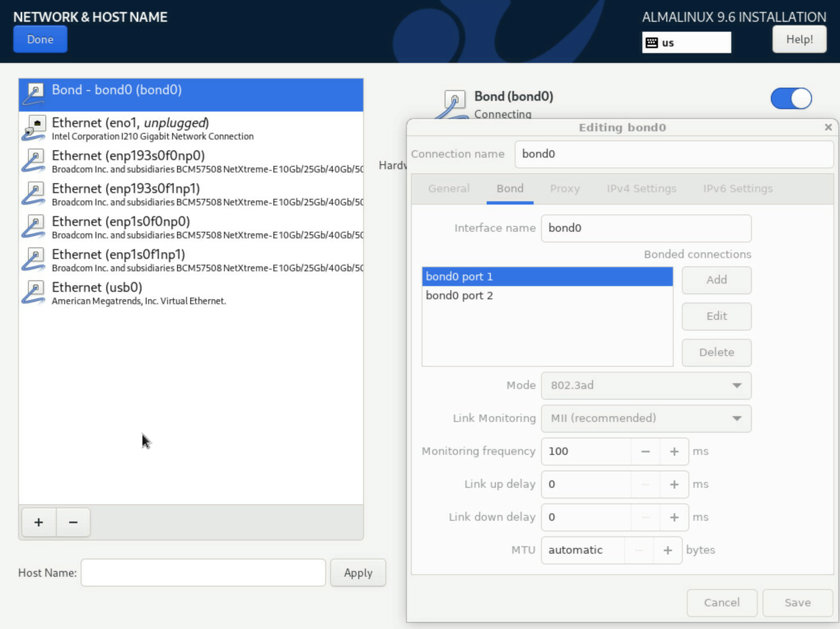Switch to the General tab
Screen dimensions: 840x629
click(449, 189)
